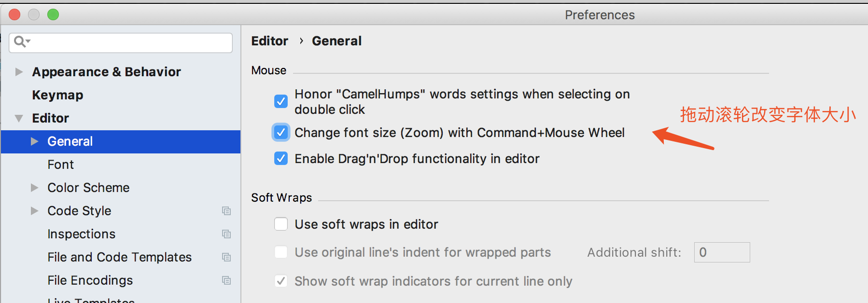
Task: Disable Change font size with Mouse Wheel
Action: click(x=281, y=133)
